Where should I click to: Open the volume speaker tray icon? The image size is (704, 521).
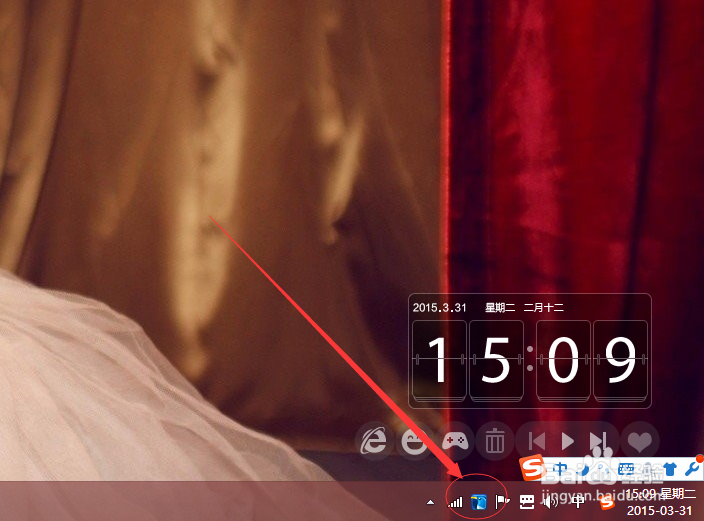550,502
